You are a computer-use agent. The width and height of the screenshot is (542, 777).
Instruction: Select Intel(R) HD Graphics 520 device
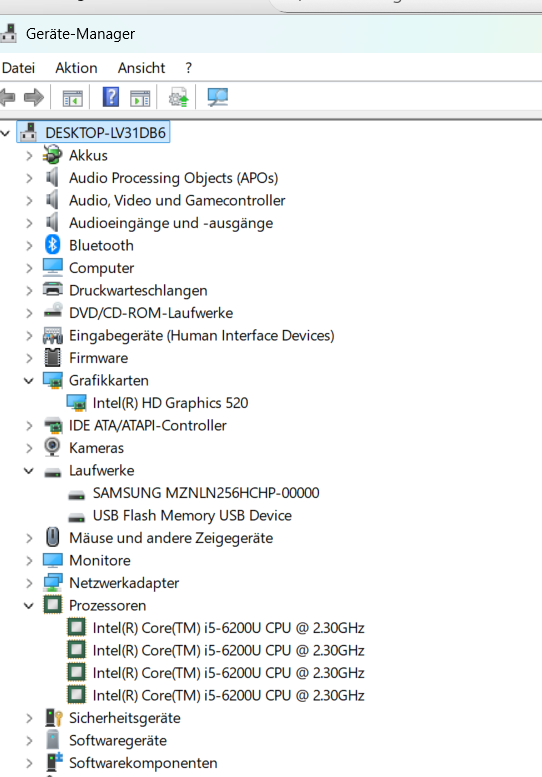[170, 403]
